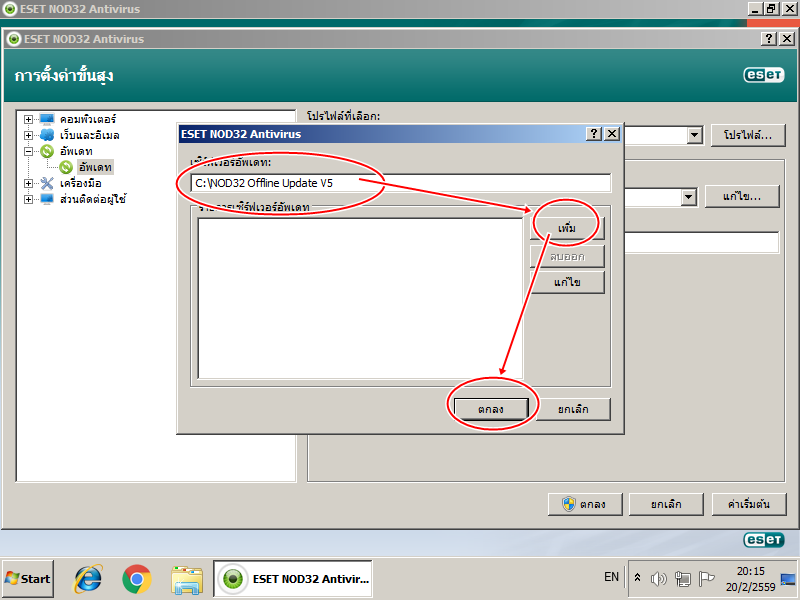The width and height of the screenshot is (800, 600).
Task: Click inside the update server list box
Action: click(360, 298)
